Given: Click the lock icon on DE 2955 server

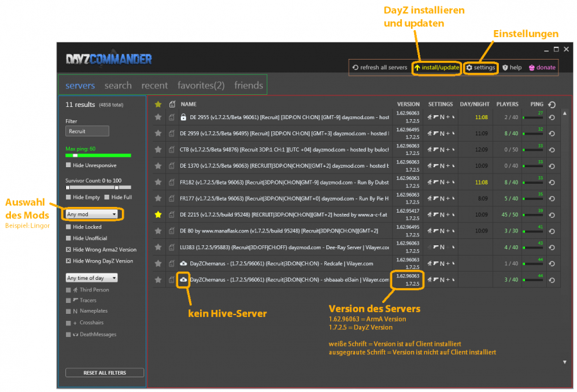Looking at the screenshot, I should click(183, 117).
